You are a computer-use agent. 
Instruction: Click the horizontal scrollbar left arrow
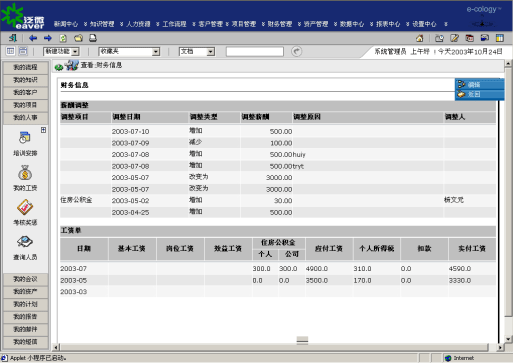56,347
